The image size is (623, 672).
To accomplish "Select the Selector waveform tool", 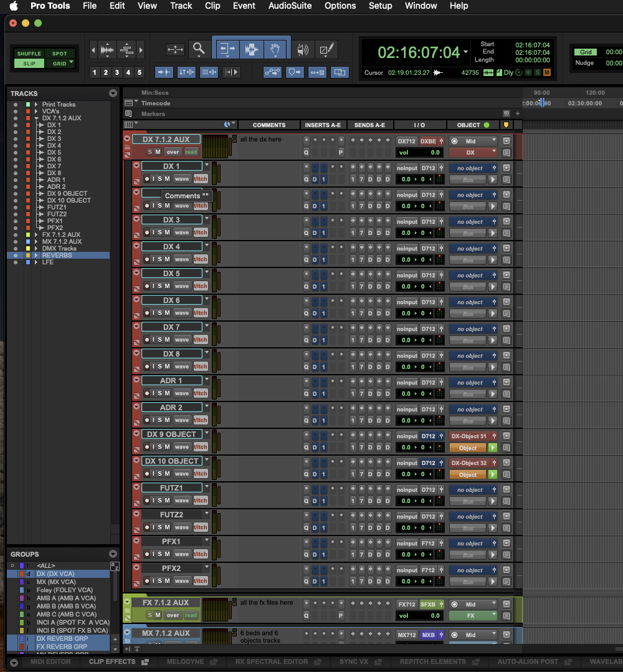I will 251,50.
